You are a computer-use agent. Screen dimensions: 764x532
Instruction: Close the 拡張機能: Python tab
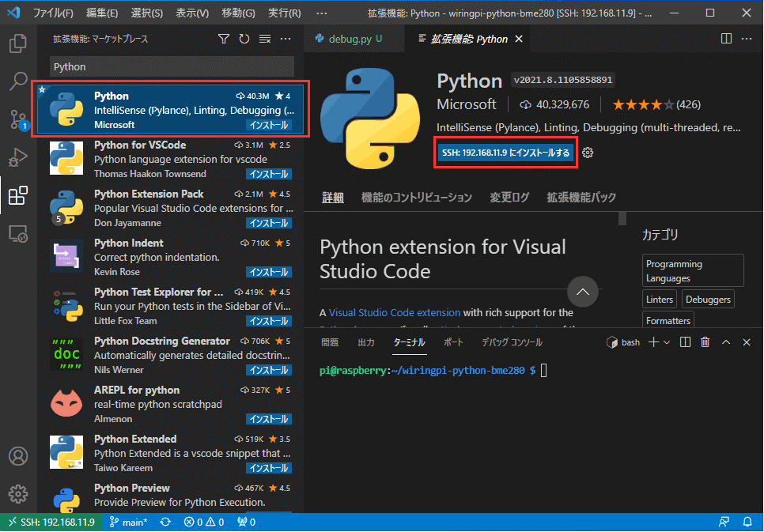click(519, 39)
